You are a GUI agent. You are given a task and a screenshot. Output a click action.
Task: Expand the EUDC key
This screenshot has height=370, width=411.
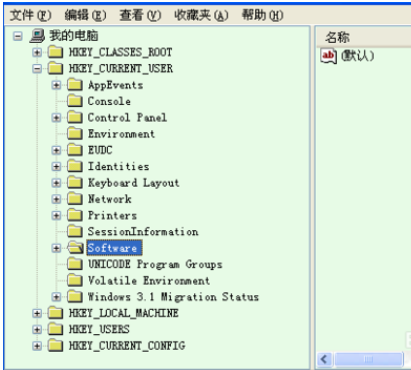(x=56, y=150)
